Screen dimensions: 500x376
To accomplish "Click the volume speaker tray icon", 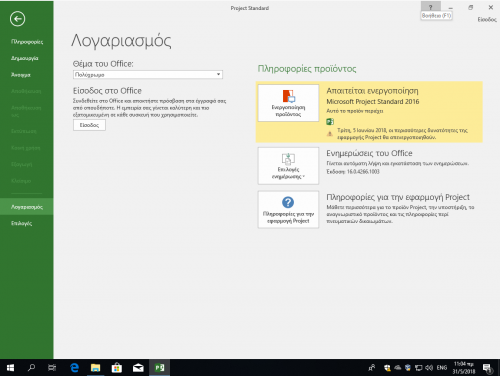I will tap(429, 368).
